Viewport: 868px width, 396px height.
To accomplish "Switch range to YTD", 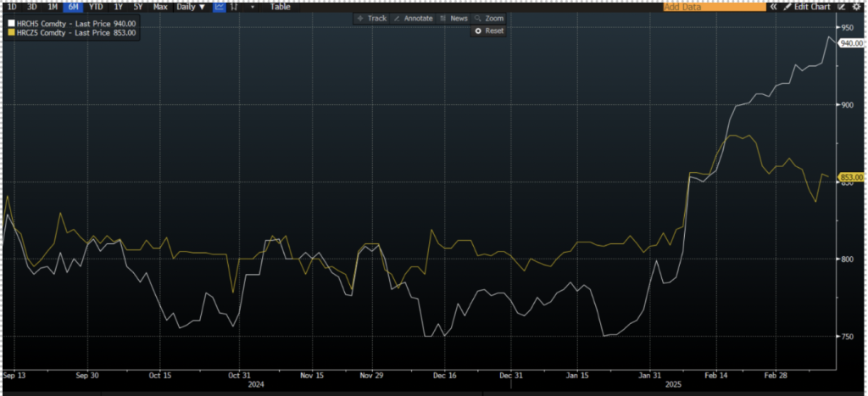I will click(x=96, y=7).
